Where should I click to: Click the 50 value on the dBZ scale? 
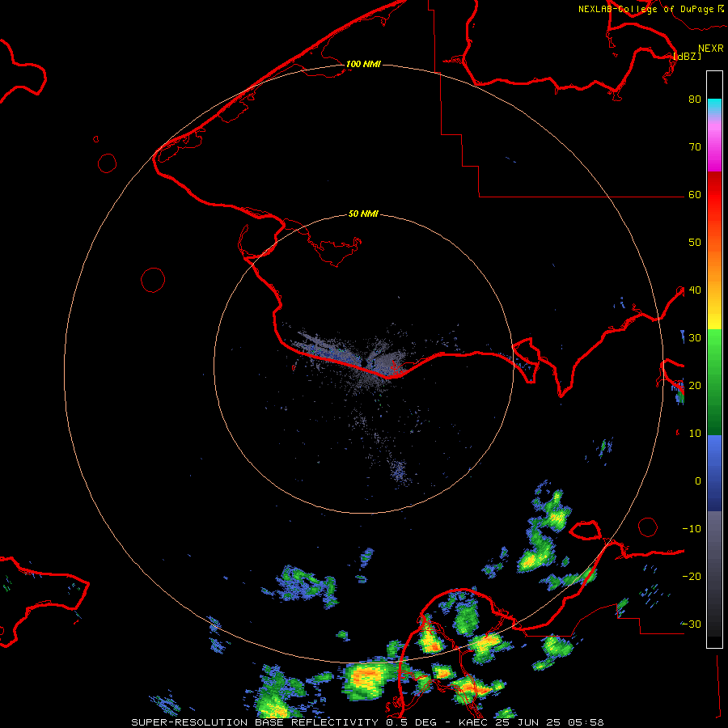click(x=695, y=243)
